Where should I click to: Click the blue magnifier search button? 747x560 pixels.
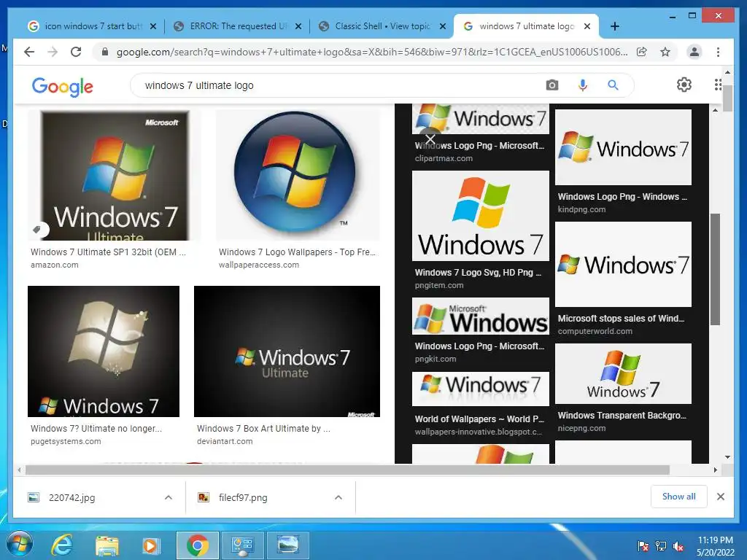pyautogui.click(x=613, y=85)
